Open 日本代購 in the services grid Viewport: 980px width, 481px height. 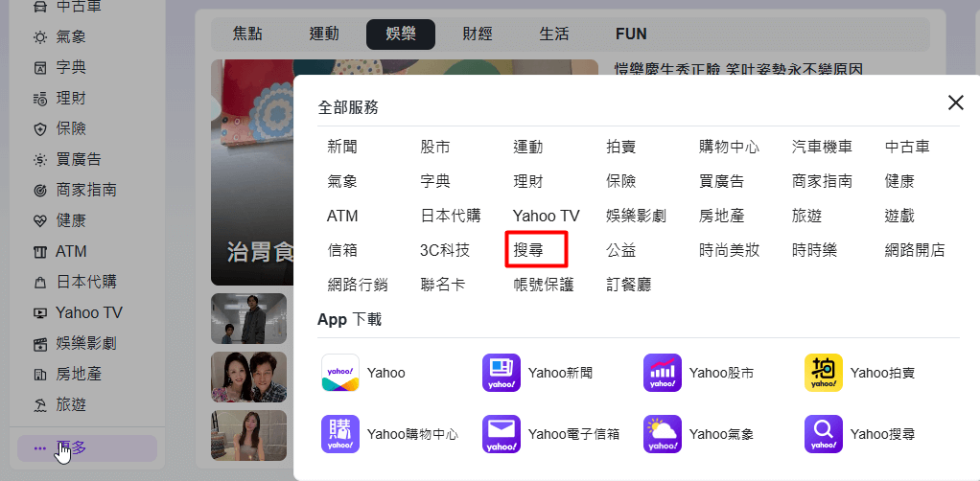click(x=451, y=217)
